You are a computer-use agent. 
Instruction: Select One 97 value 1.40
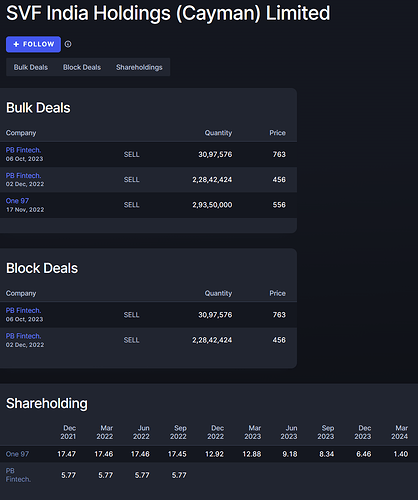[401, 454]
